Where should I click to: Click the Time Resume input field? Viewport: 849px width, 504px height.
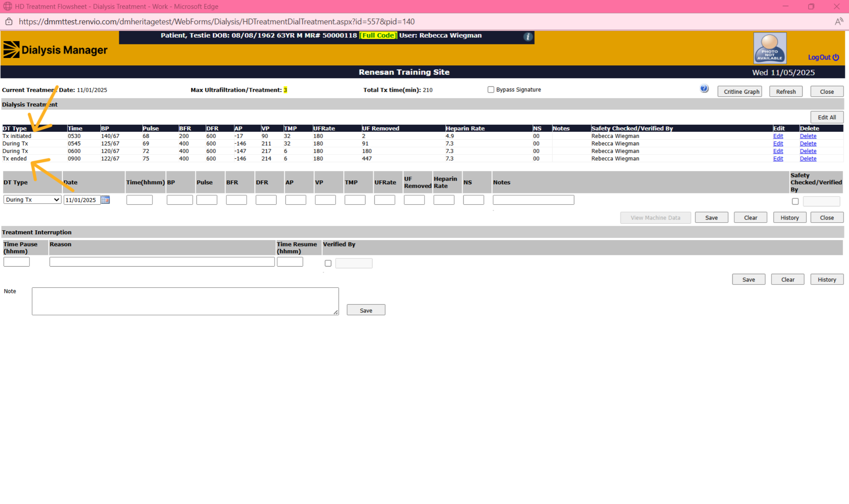pyautogui.click(x=290, y=262)
